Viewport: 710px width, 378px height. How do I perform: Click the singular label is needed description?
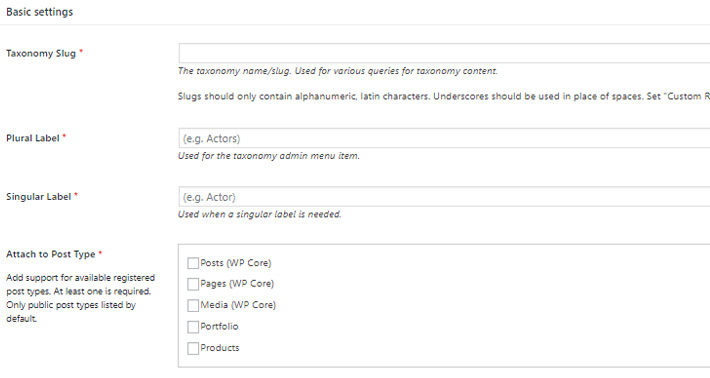tap(259, 215)
